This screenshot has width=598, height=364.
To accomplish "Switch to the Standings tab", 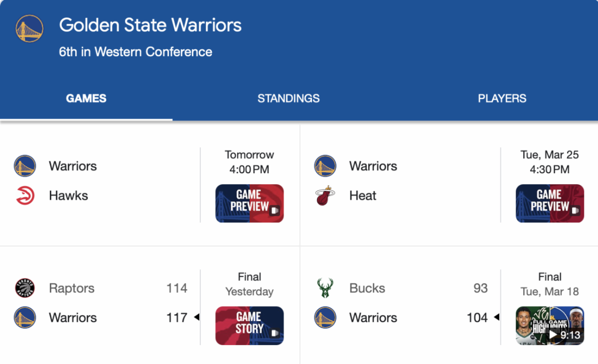I will click(289, 98).
